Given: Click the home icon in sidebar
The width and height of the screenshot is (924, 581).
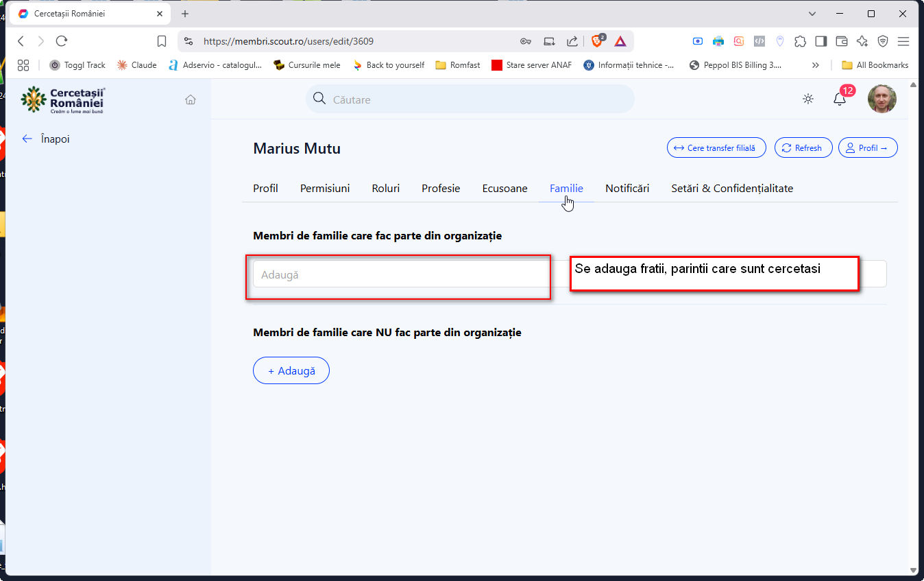Looking at the screenshot, I should click(191, 99).
